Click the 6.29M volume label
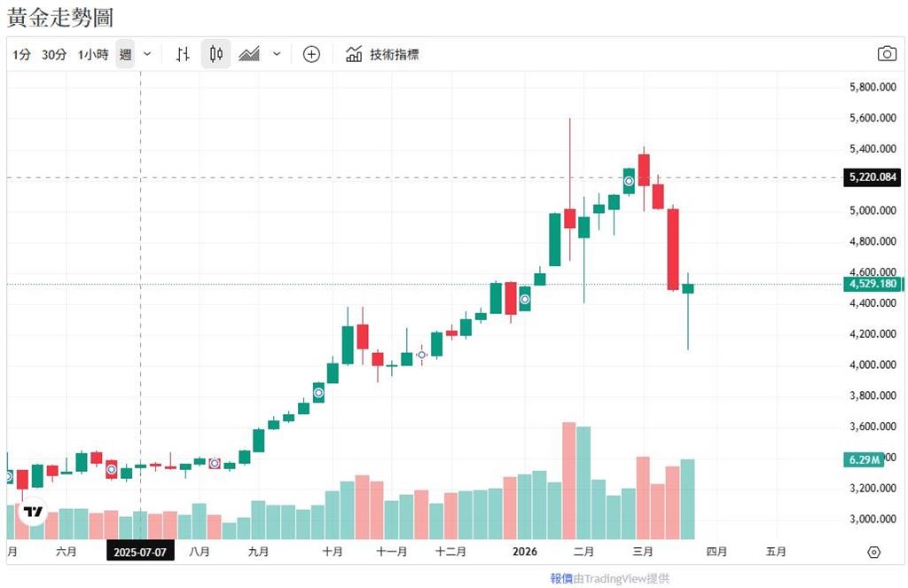The height and width of the screenshot is (588, 908). point(863,459)
